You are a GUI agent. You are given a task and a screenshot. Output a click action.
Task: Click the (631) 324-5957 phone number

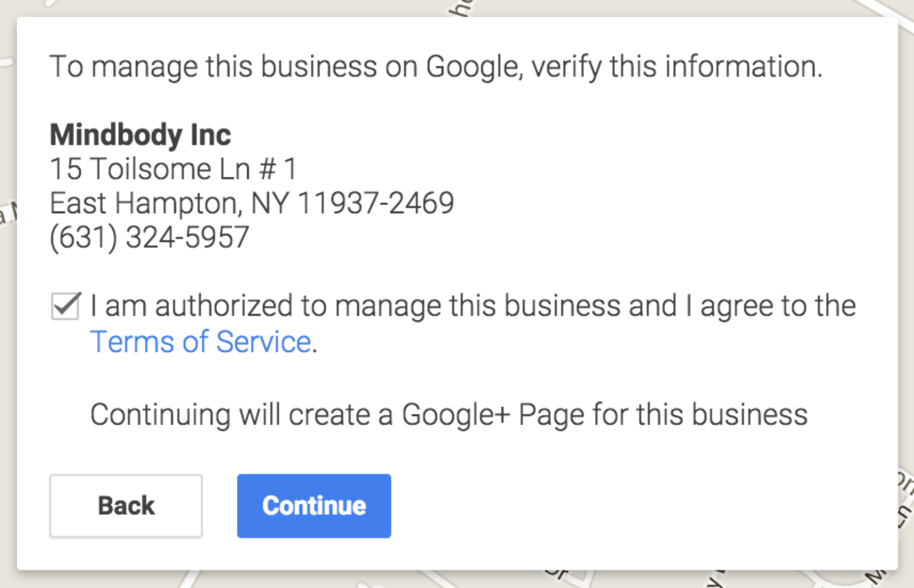coord(149,237)
